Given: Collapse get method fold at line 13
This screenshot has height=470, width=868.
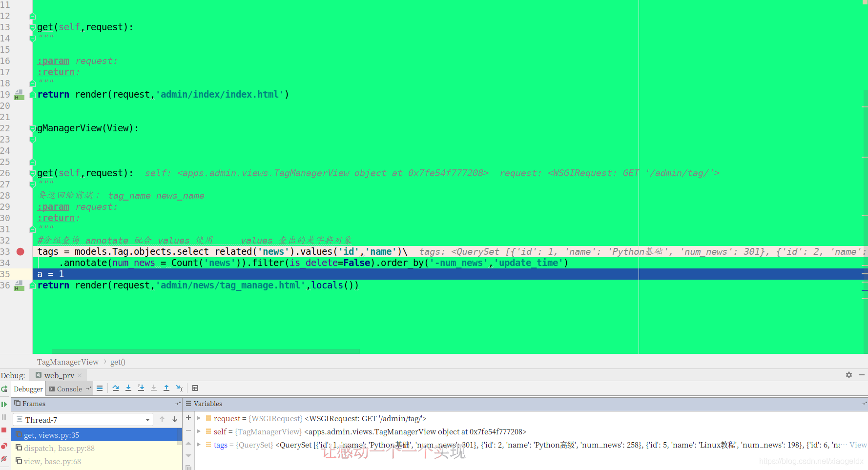Looking at the screenshot, I should (32, 27).
